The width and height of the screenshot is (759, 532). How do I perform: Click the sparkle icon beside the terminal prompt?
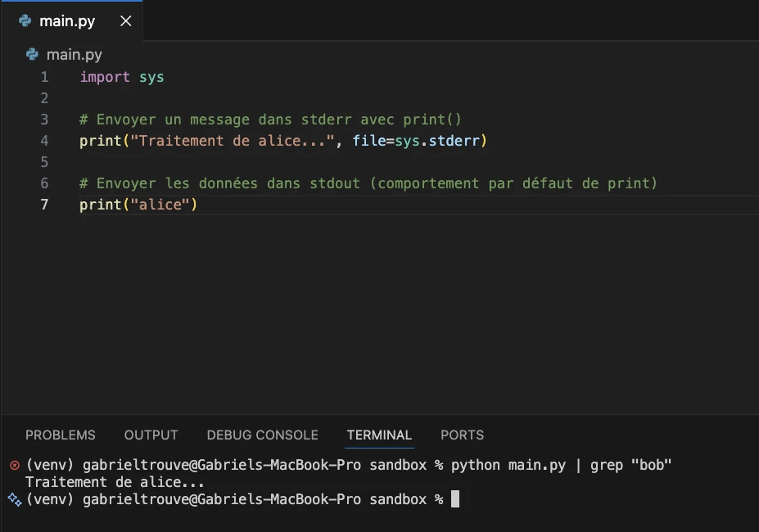coord(15,499)
